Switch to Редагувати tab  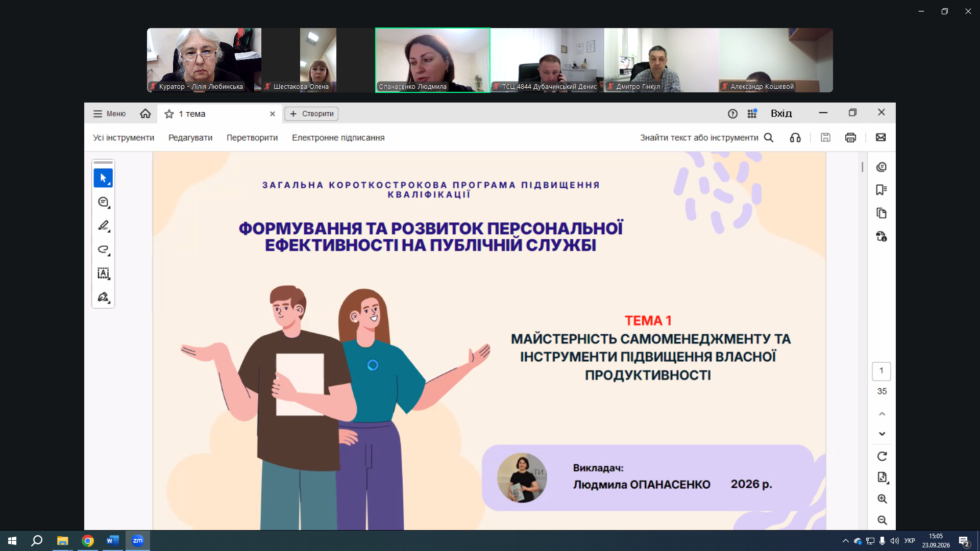pyautogui.click(x=190, y=138)
